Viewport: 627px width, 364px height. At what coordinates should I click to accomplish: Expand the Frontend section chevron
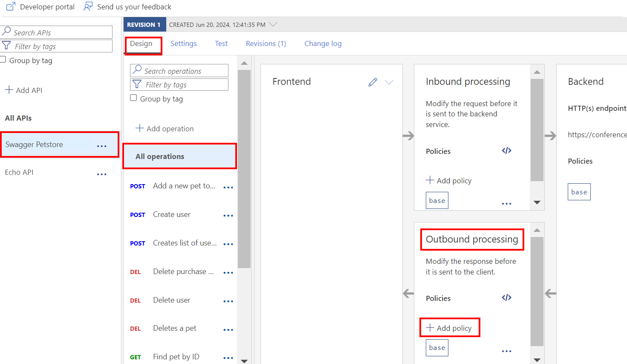(x=389, y=82)
